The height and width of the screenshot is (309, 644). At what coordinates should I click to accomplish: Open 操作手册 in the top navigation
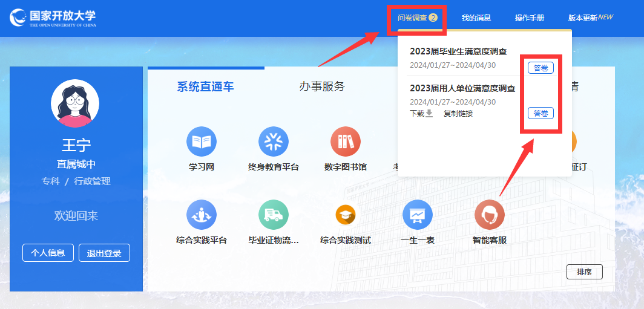(x=530, y=18)
